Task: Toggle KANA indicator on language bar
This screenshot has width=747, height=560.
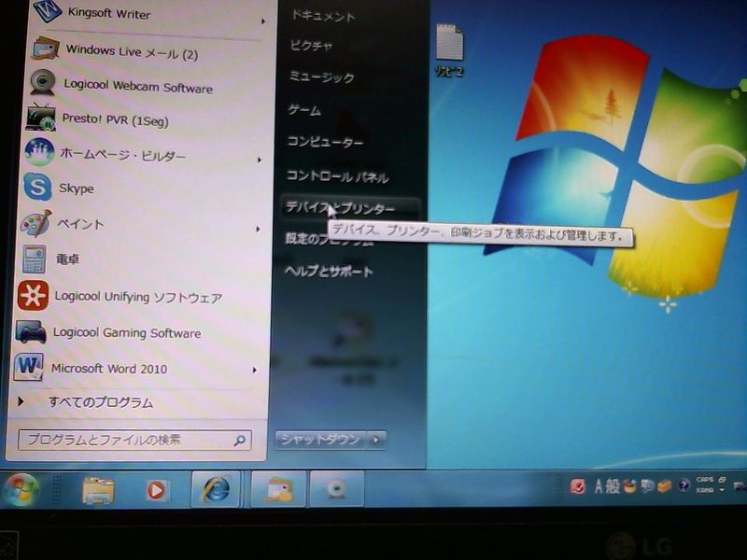Action: tap(705, 489)
